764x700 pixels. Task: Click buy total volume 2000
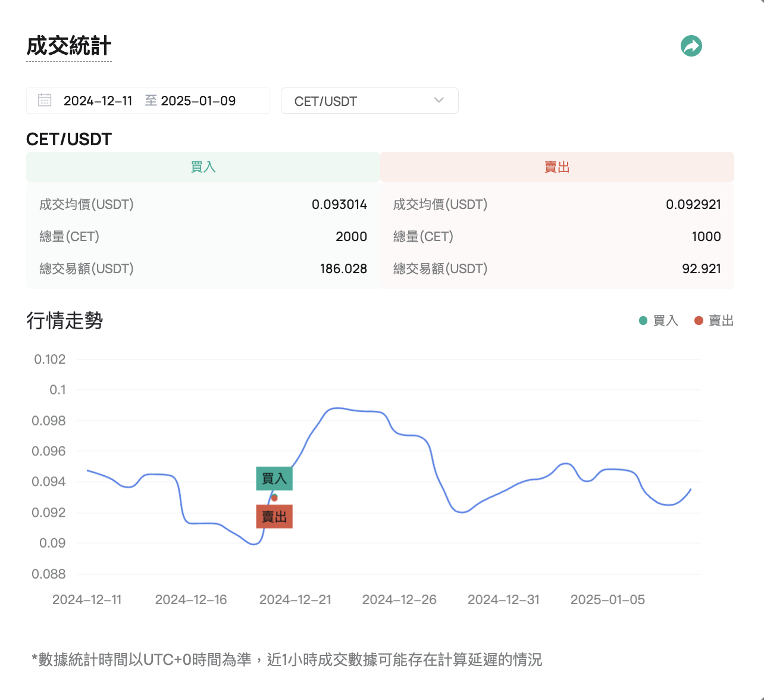tap(351, 237)
